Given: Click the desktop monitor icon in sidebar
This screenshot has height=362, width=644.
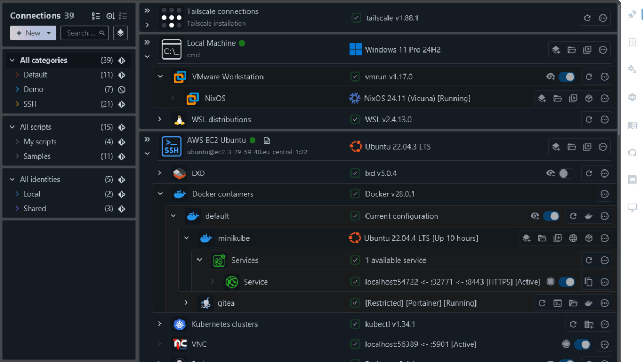Looking at the screenshot, I should point(632,208).
